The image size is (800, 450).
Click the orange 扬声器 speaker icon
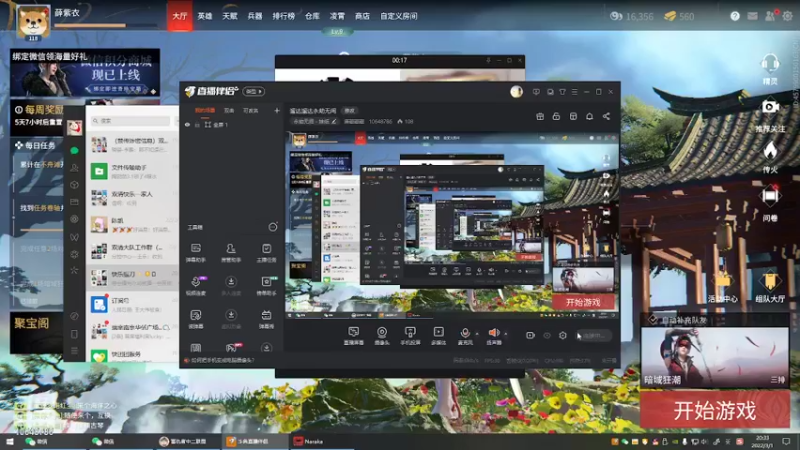[x=494, y=335]
